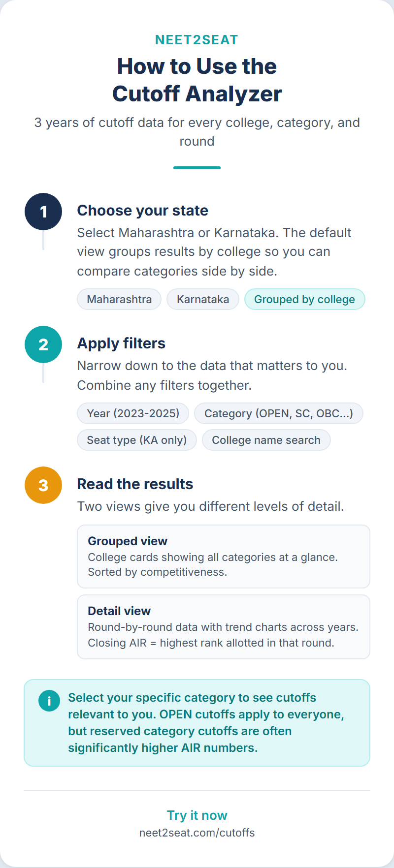Open the neet2seat.com/cutoffs link

tap(197, 833)
